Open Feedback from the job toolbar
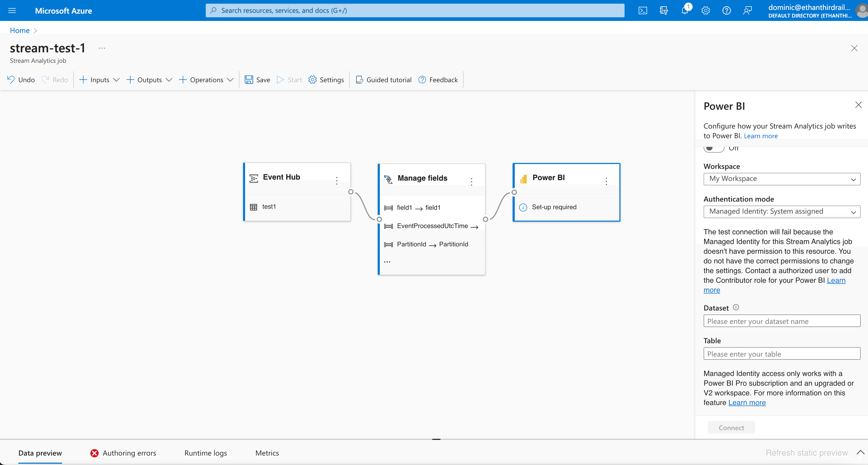 point(438,80)
